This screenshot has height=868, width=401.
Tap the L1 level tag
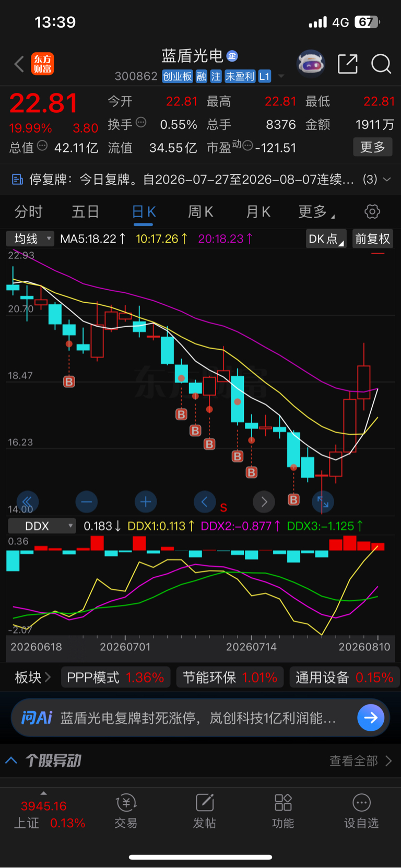265,77
